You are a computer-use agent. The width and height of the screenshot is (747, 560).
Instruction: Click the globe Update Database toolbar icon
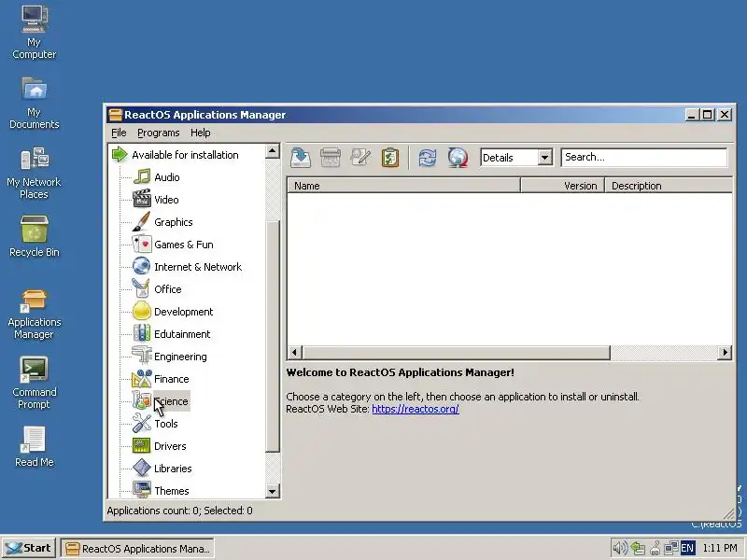(458, 158)
